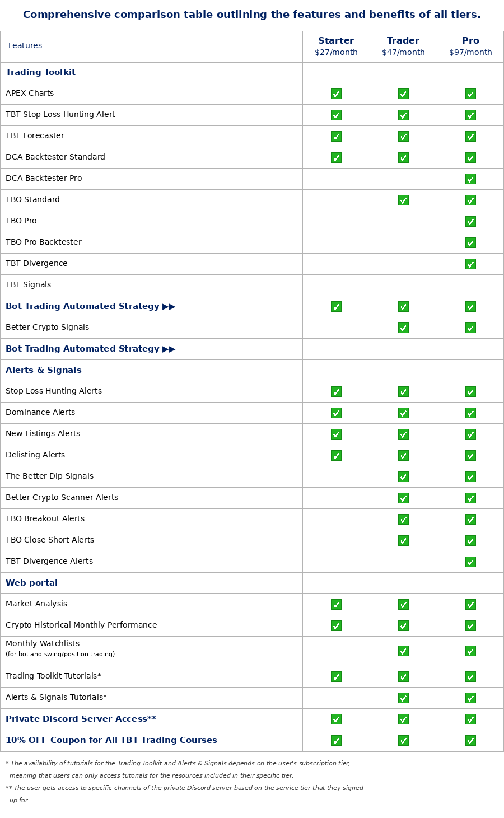Click the Web portal section heading
504x818 pixels.
pos(31,583)
